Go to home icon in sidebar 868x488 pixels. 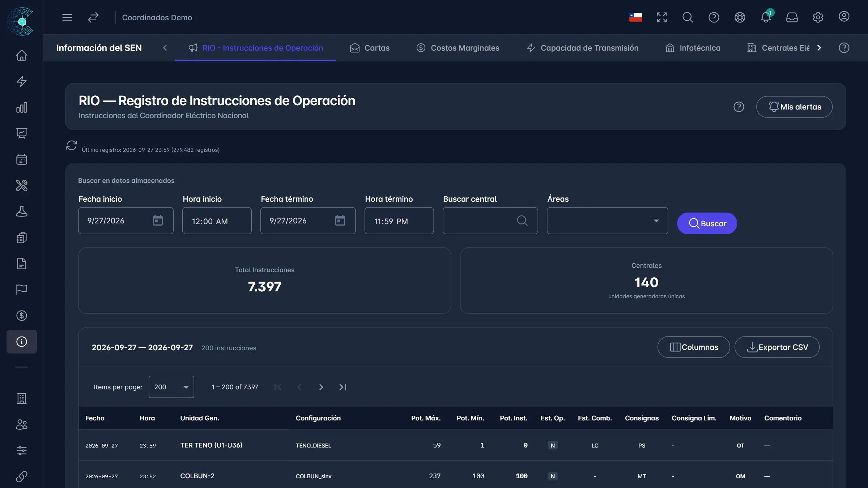[x=22, y=55]
